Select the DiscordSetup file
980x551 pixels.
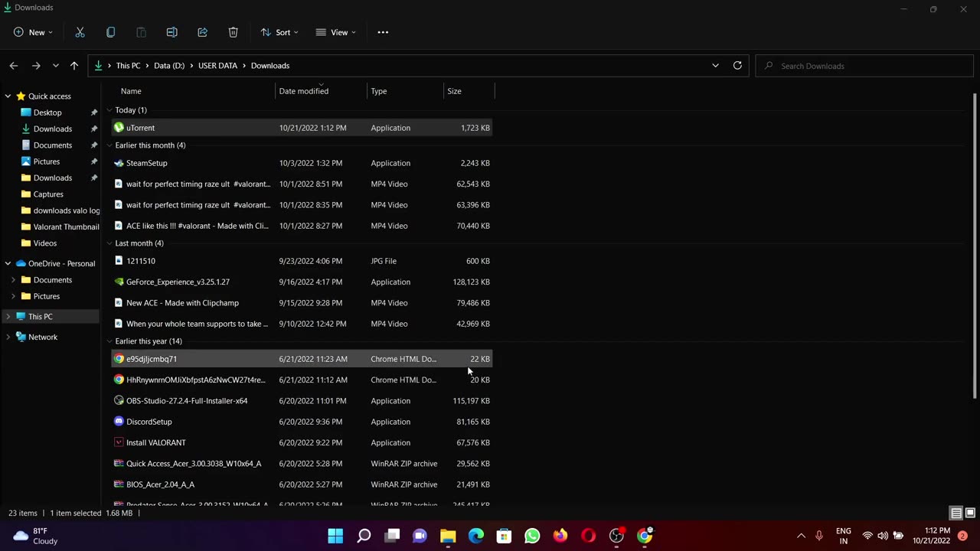(302, 422)
